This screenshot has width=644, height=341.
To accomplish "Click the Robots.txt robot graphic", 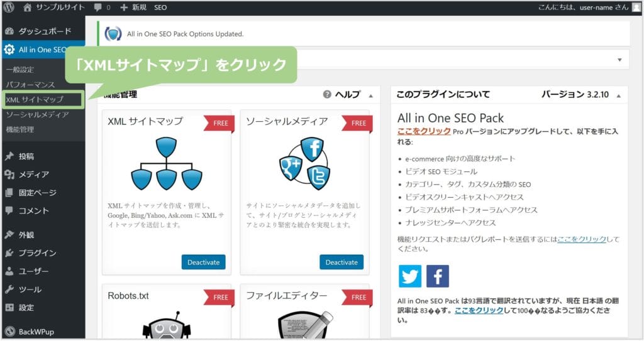I will [x=166, y=325].
